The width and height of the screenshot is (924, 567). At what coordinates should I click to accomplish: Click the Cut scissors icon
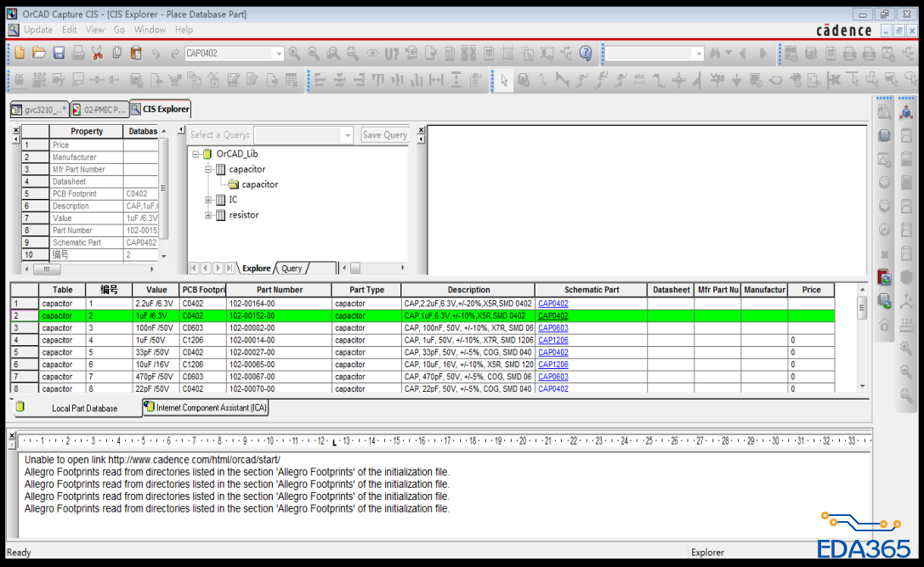[97, 54]
